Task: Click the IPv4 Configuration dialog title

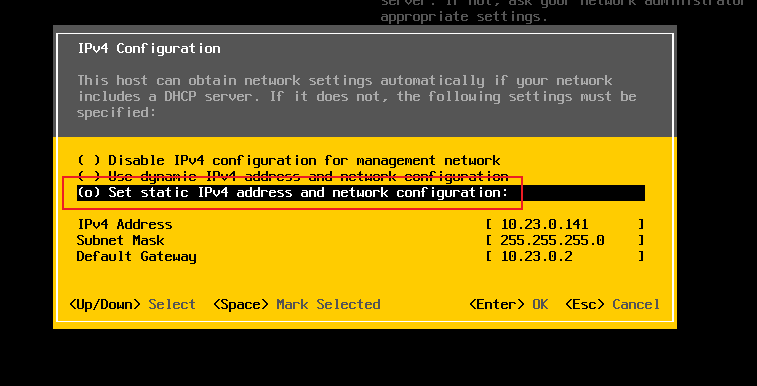Action: (149, 49)
